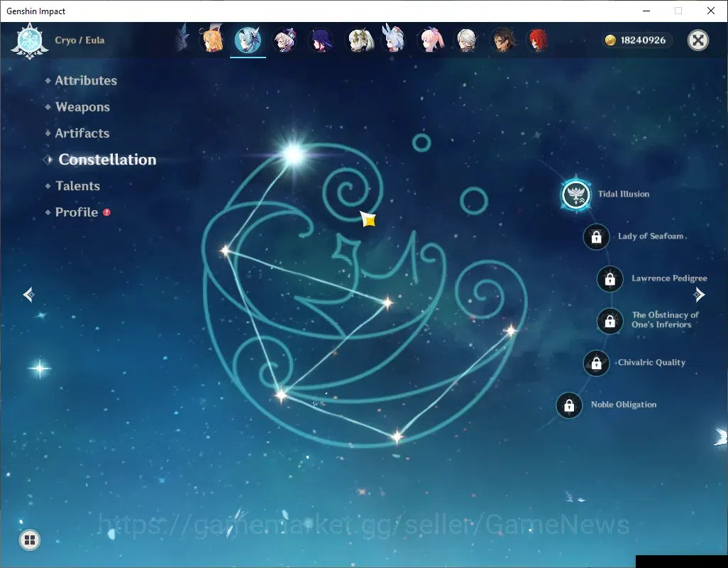This screenshot has width=728, height=568.
Task: Open the Profile menu
Action: [x=77, y=212]
